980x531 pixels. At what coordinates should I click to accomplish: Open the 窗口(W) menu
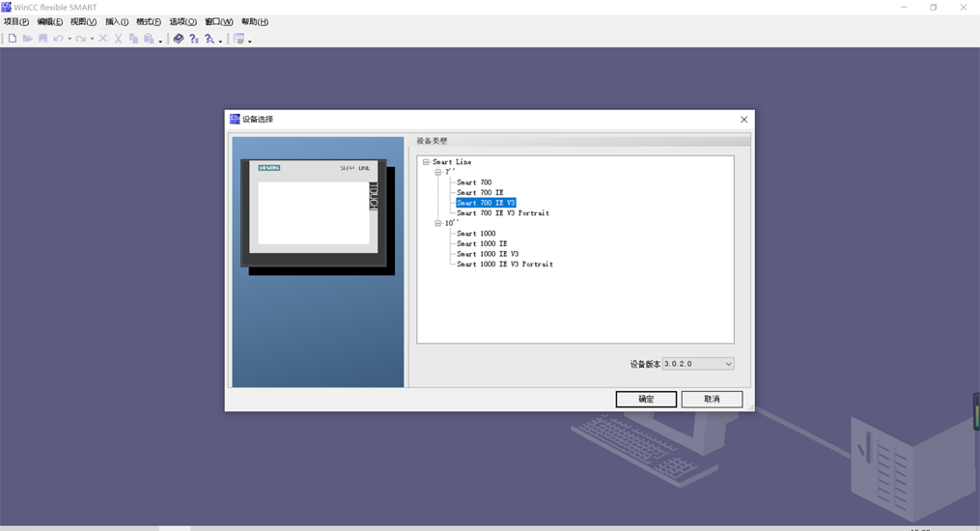(219, 22)
